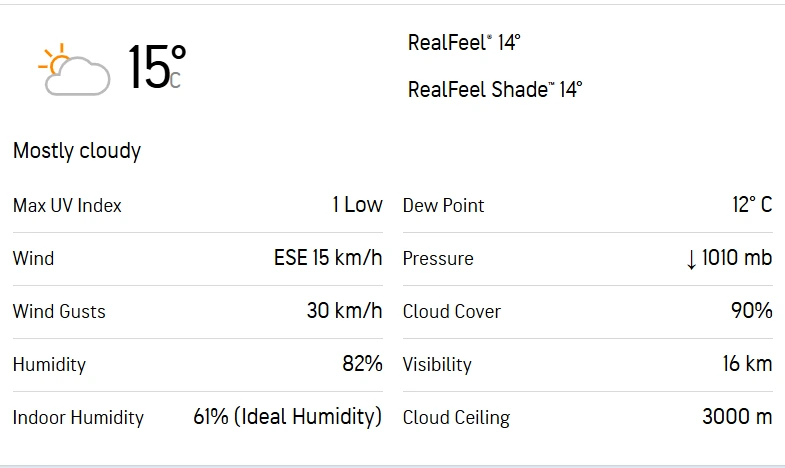Select the RealFeel 14° text
Viewport: 785px width, 468px height.
[464, 43]
